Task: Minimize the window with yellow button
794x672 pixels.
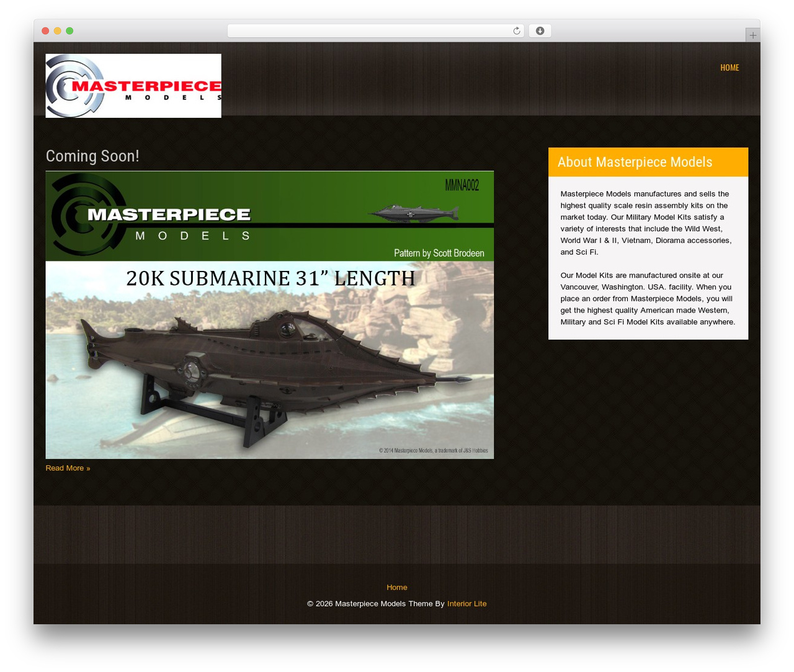Action: [x=57, y=31]
